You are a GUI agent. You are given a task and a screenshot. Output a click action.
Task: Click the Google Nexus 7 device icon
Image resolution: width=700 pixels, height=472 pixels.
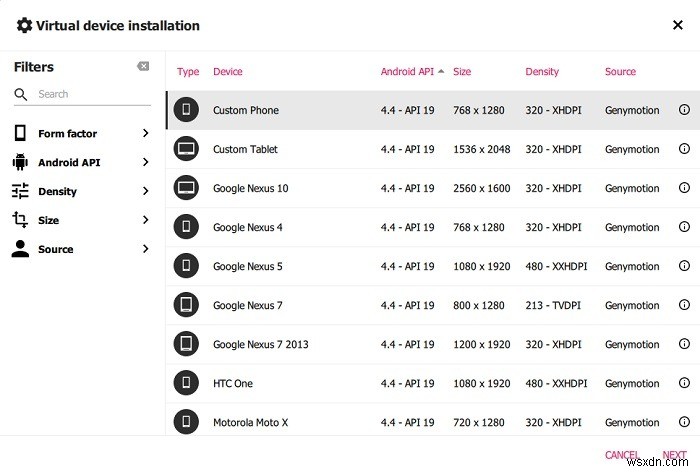pyautogui.click(x=186, y=305)
